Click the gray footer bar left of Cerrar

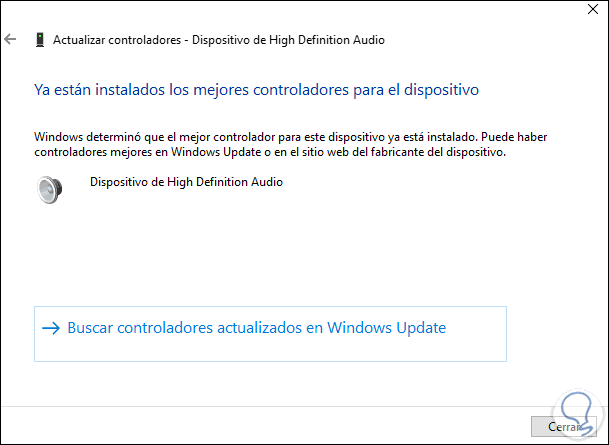pyautogui.click(x=250, y=426)
